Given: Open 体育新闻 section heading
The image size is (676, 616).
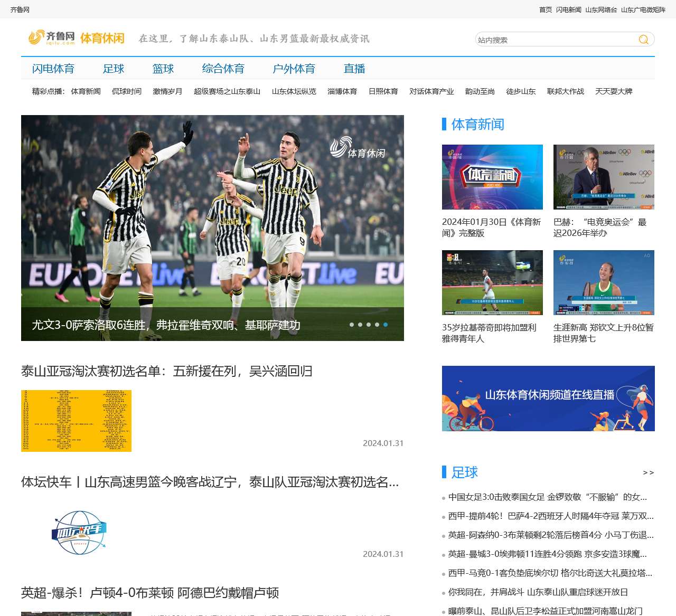Looking at the screenshot, I should pyautogui.click(x=478, y=125).
